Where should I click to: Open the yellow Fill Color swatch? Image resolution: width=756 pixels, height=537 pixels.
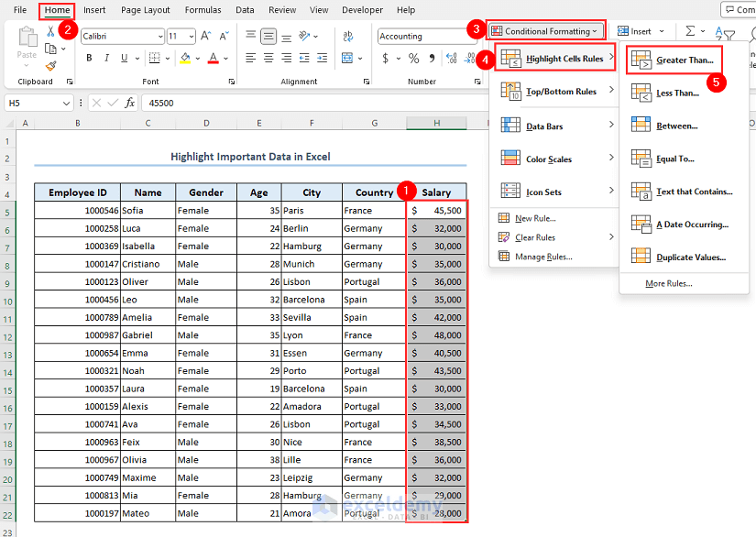[x=184, y=58]
